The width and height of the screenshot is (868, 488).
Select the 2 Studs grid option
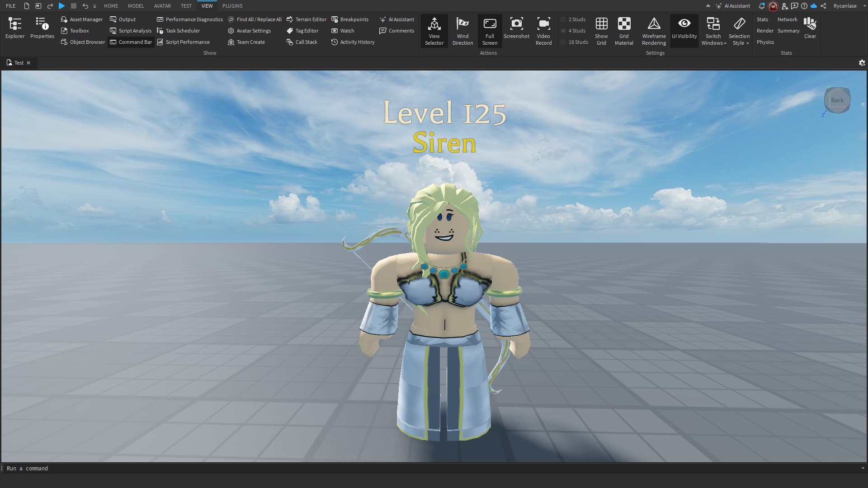(574, 19)
